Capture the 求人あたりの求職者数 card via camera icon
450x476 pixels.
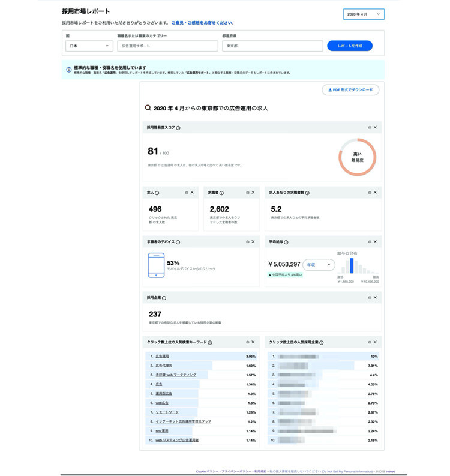pyautogui.click(x=370, y=193)
